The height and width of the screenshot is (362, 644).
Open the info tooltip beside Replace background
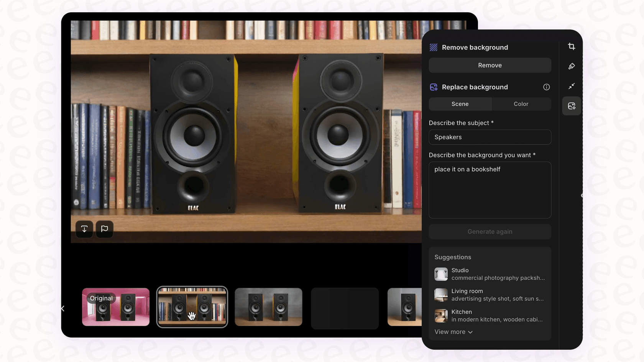547,87
